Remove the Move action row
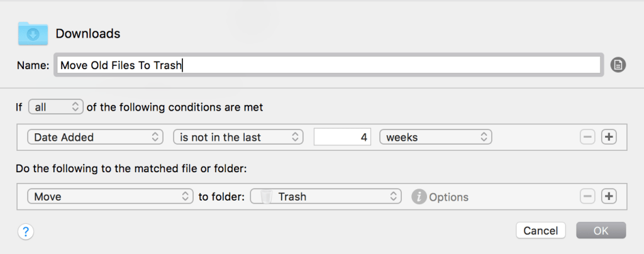 (587, 197)
